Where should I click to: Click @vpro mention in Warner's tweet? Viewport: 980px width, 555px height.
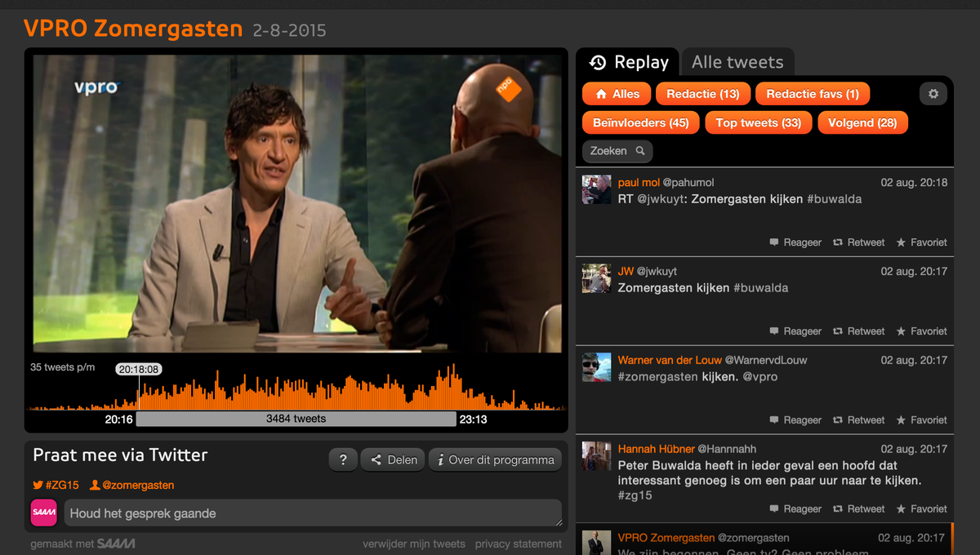(x=759, y=376)
